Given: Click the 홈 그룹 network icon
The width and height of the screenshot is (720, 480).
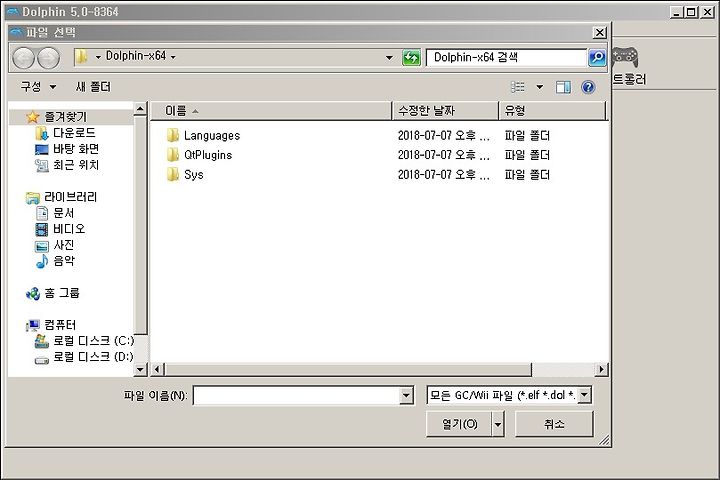Looking at the screenshot, I should pyautogui.click(x=33, y=294).
